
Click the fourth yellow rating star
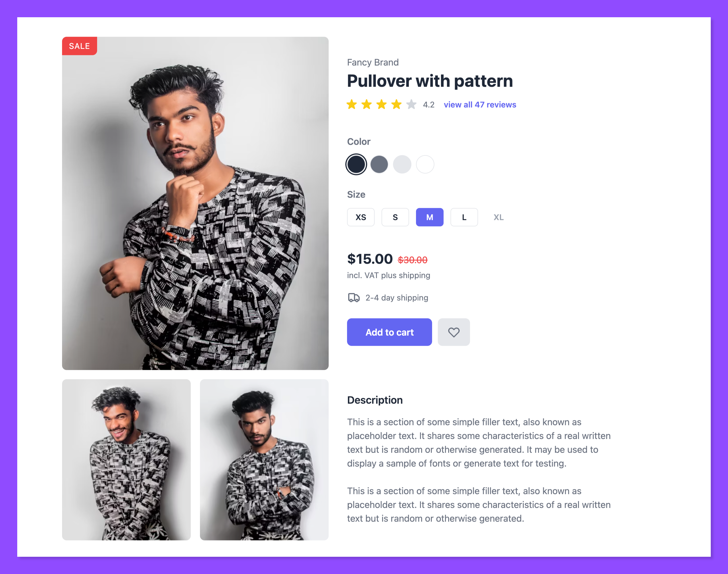tap(396, 105)
